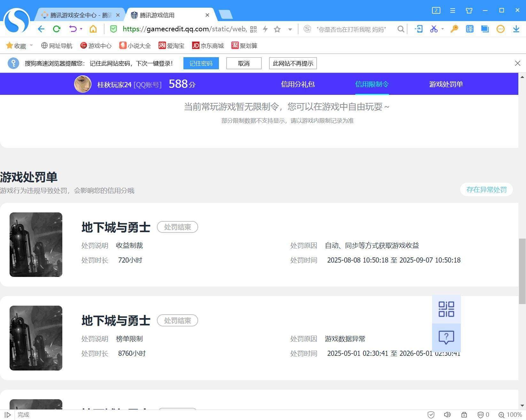Expand the screenshot tool dropdown arrow
This screenshot has width=526, height=420.
tap(443, 29)
